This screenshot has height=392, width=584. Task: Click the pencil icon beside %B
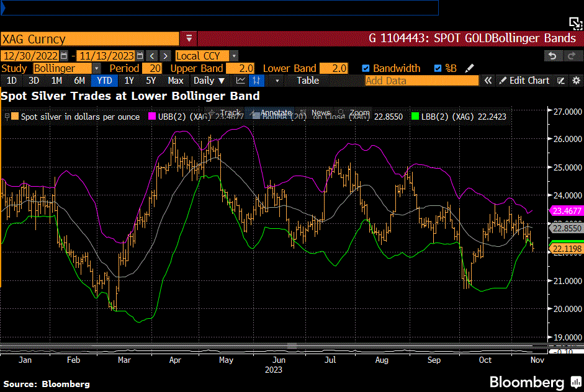pyautogui.click(x=470, y=68)
